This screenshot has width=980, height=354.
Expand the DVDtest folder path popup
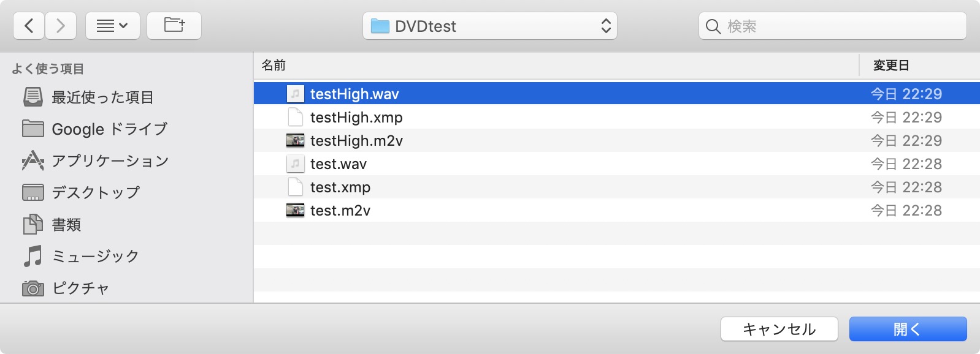click(x=489, y=26)
